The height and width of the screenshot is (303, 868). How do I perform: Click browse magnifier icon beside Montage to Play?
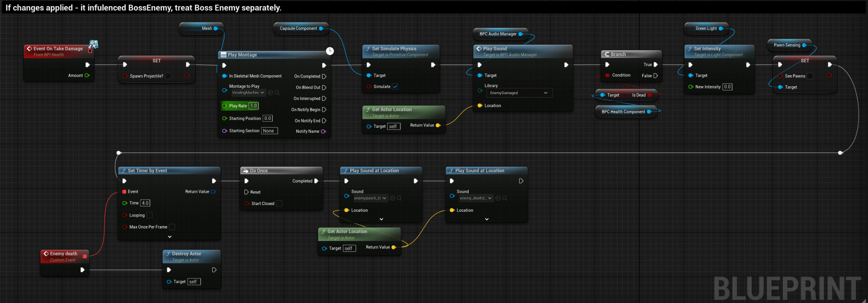click(277, 93)
